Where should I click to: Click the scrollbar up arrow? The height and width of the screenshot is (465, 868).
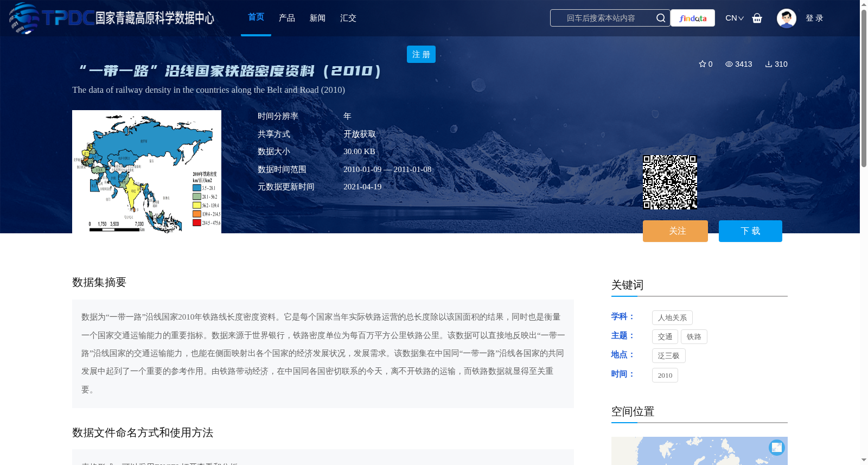864,4
